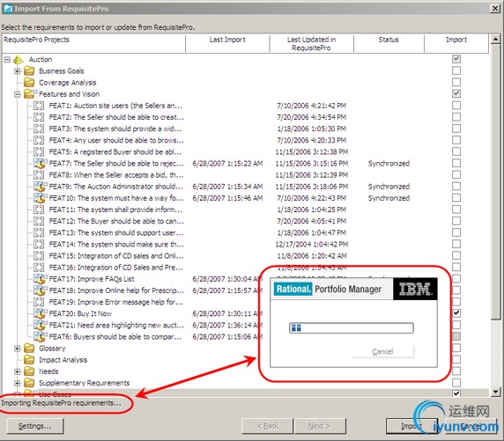Click the FEAT4 requirement bracket icon
Image resolution: width=504 pixels, height=441 pixels.
(39, 140)
